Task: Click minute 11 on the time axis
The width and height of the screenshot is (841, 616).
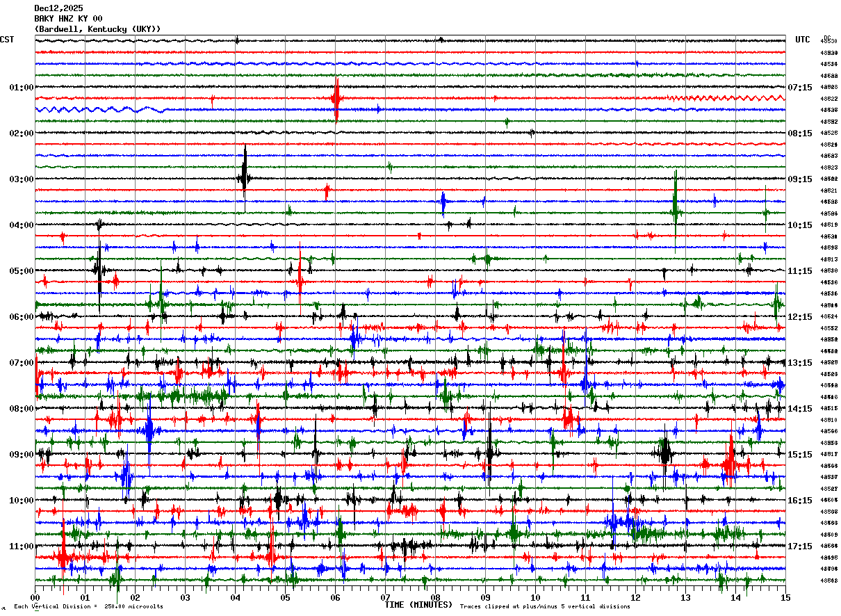Action: coord(585,597)
